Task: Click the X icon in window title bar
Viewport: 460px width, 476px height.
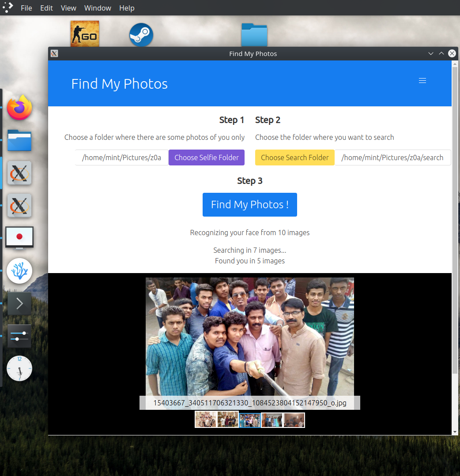Action: [x=54, y=54]
